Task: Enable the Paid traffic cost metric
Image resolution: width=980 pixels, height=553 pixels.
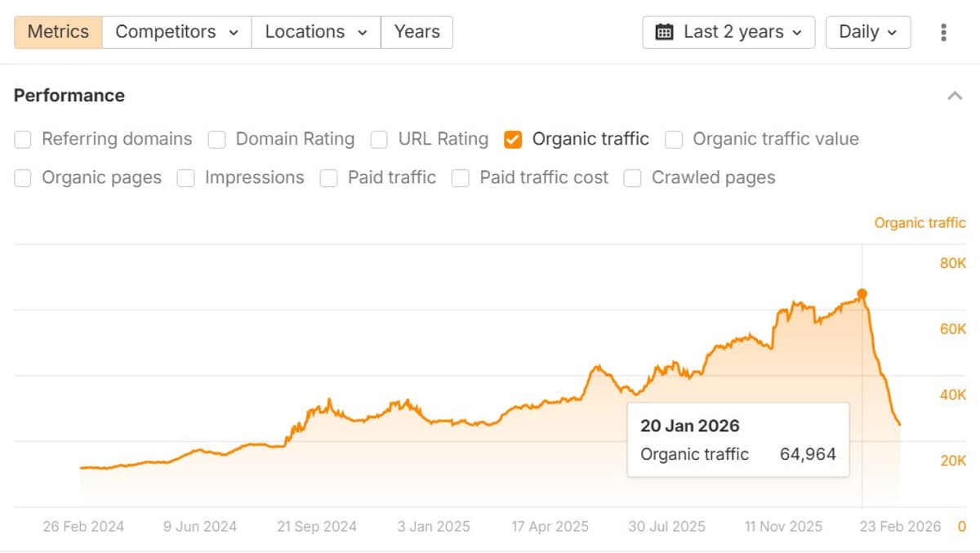Action: 461,178
